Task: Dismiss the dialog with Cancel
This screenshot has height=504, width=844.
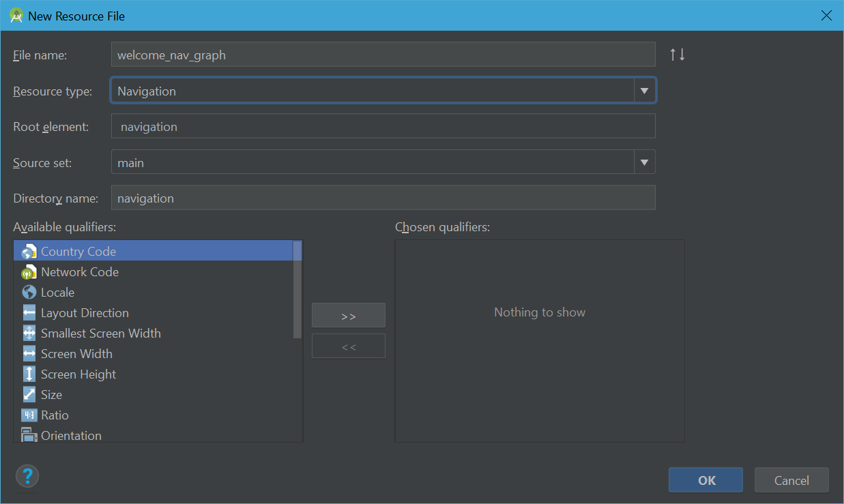Action: pos(791,480)
